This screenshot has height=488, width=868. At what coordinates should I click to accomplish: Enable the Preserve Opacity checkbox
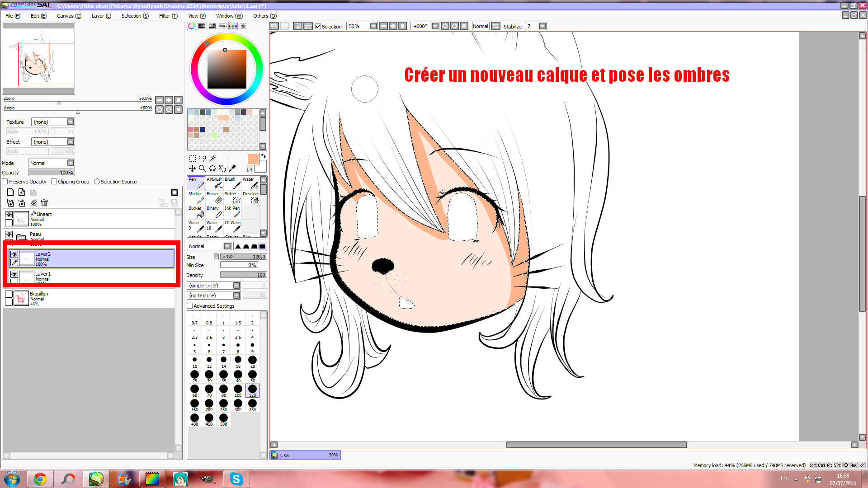pyautogui.click(x=5, y=182)
